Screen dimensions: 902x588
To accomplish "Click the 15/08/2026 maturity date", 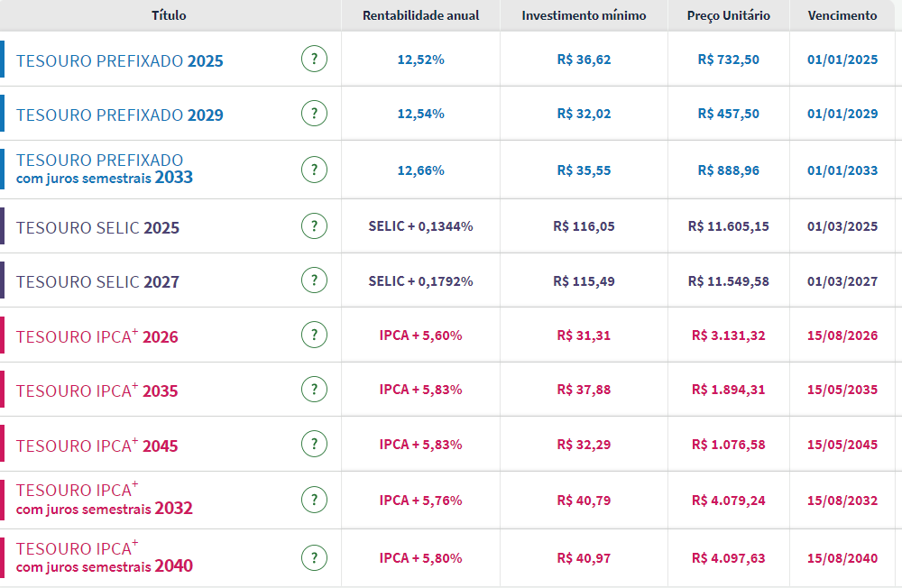I will pyautogui.click(x=843, y=335).
